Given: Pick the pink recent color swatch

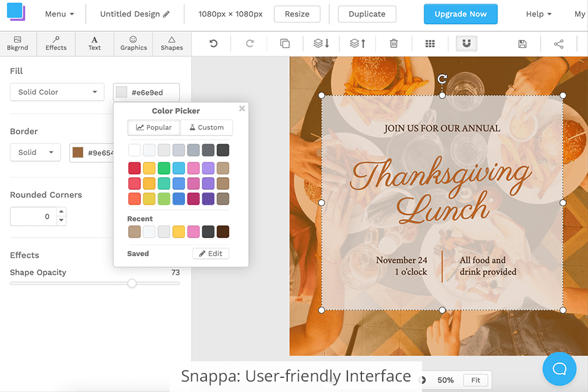Looking at the screenshot, I should (194, 232).
